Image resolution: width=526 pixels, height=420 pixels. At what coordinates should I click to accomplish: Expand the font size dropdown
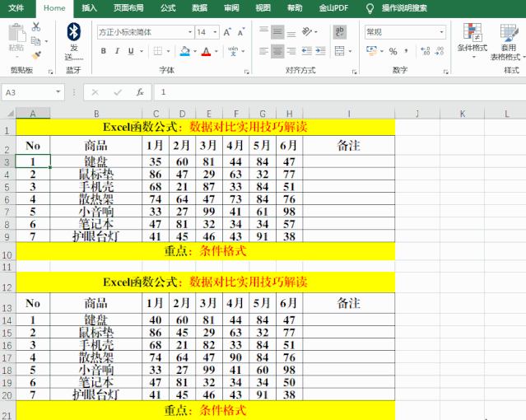pos(215,32)
